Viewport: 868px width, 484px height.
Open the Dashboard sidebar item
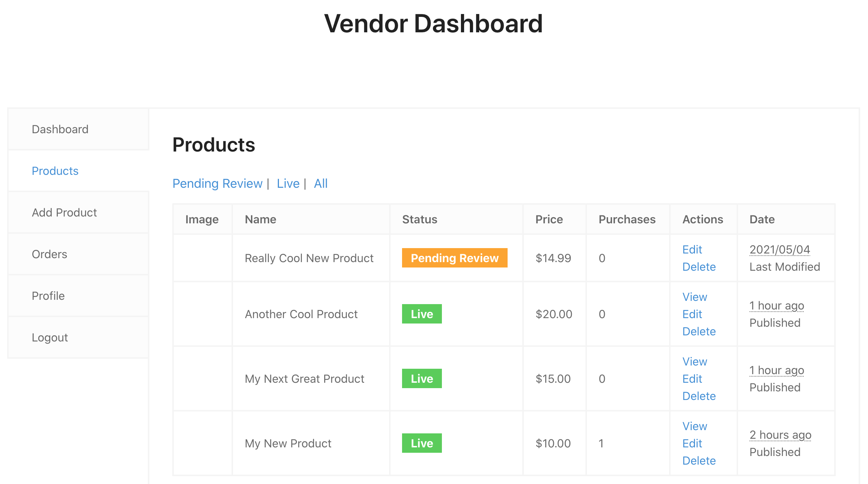(60, 129)
